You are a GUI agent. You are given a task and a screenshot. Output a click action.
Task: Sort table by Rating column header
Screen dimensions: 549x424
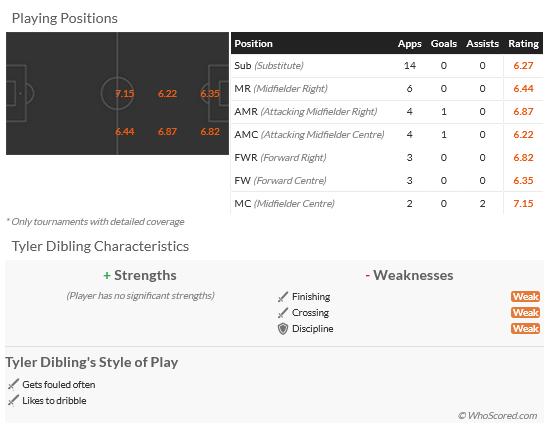coord(523,43)
